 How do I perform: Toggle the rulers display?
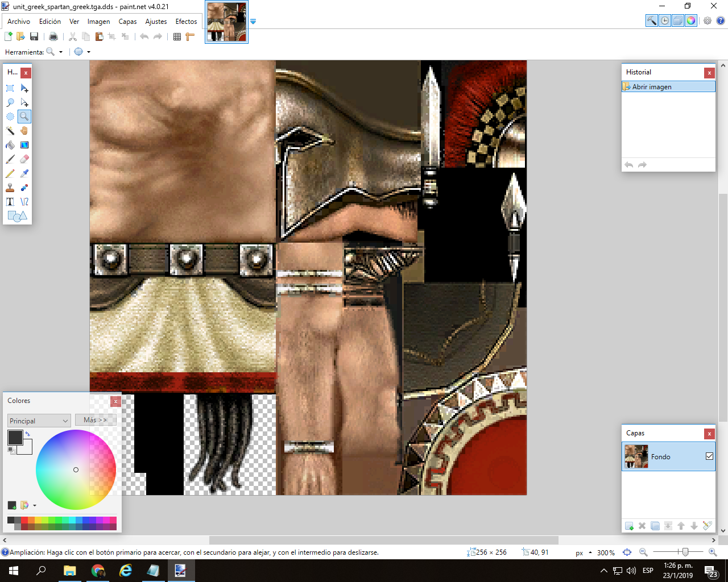[190, 36]
